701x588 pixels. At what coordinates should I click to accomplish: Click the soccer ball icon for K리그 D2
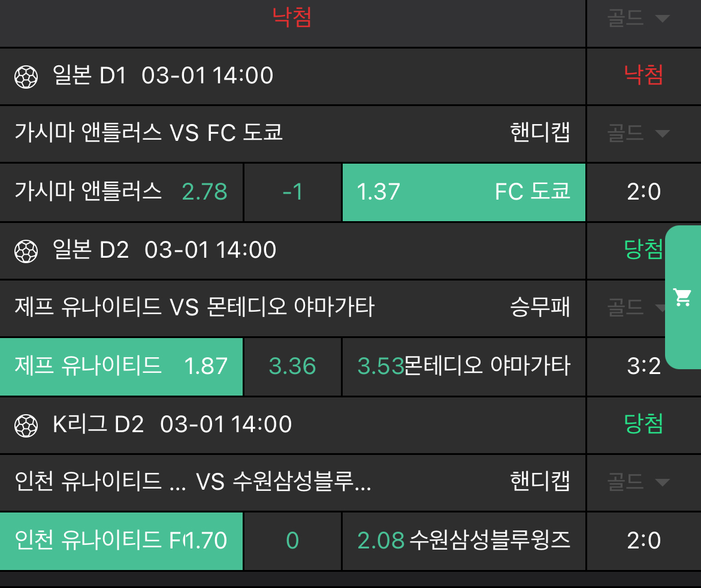point(26,425)
